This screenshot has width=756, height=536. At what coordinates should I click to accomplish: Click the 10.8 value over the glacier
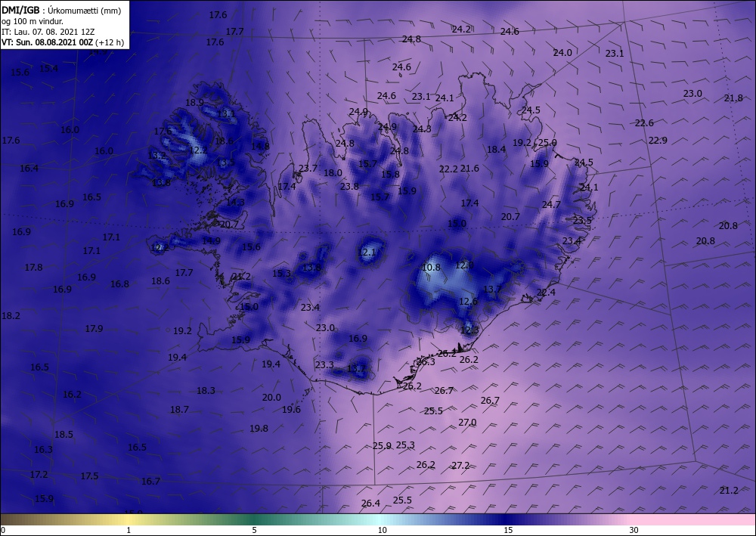(431, 267)
